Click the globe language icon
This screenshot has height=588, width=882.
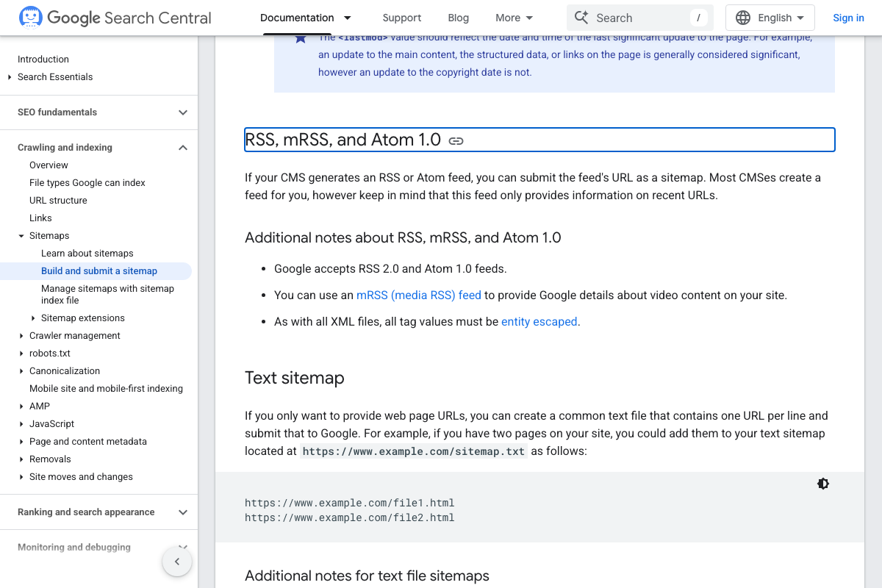click(x=743, y=18)
